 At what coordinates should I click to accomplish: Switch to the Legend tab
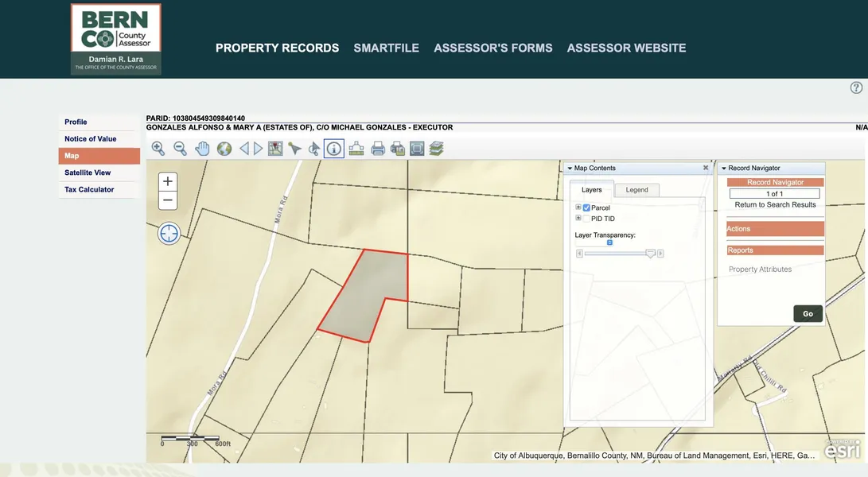636,190
